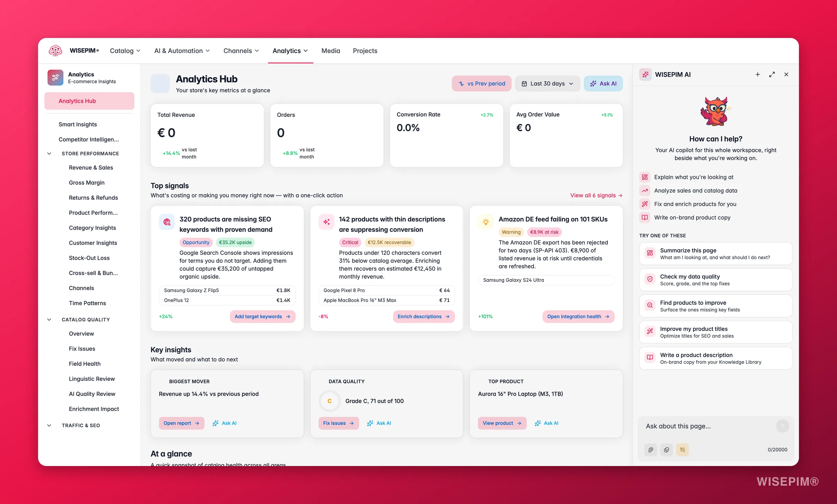Click the Ask about this page input
Screen dimensions: 837x504
click(709, 426)
